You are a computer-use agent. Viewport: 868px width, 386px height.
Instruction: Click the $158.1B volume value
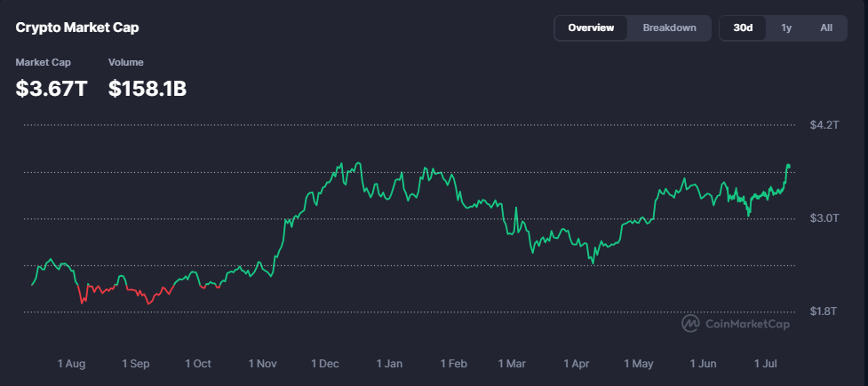147,89
